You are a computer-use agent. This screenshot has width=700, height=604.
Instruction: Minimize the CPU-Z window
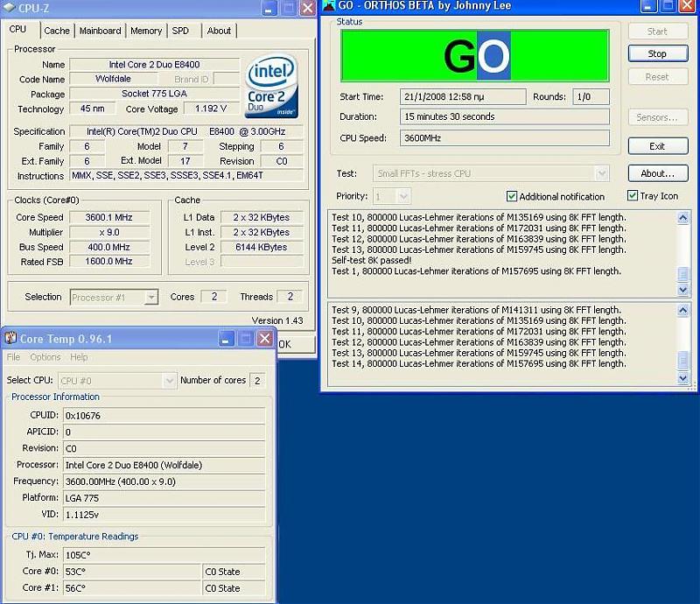coord(269,8)
